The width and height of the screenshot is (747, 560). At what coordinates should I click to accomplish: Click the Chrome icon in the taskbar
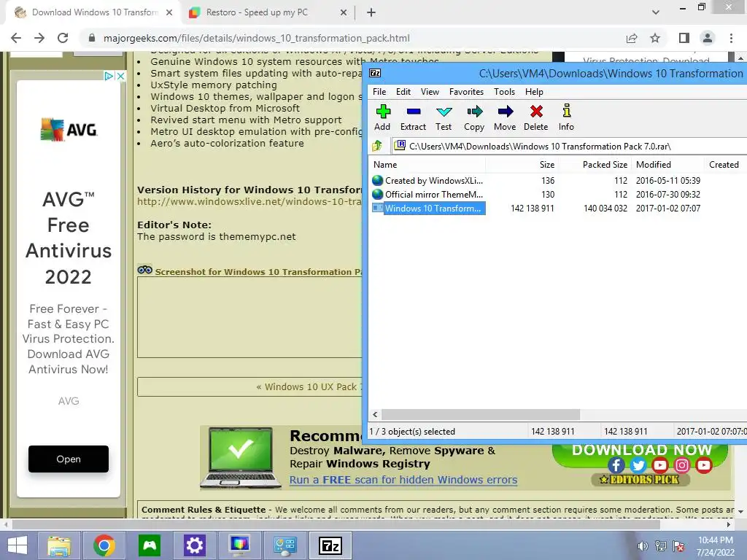click(104, 545)
